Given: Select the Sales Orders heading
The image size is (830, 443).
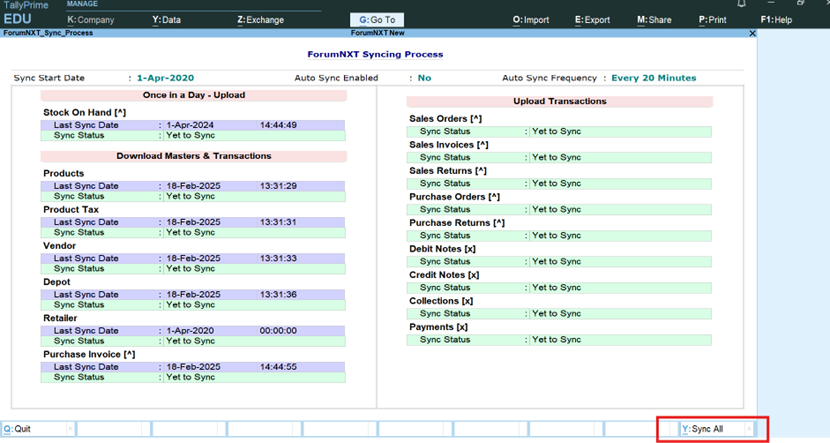Looking at the screenshot, I should point(445,119).
